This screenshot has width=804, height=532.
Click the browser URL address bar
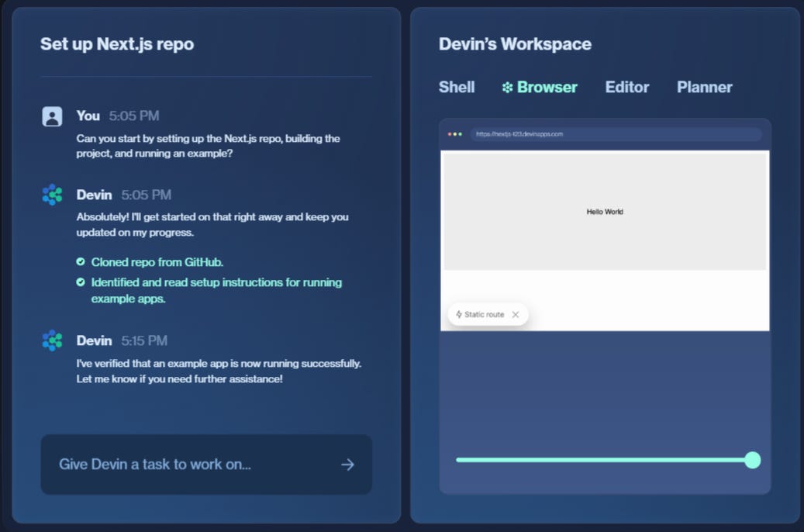pos(616,134)
